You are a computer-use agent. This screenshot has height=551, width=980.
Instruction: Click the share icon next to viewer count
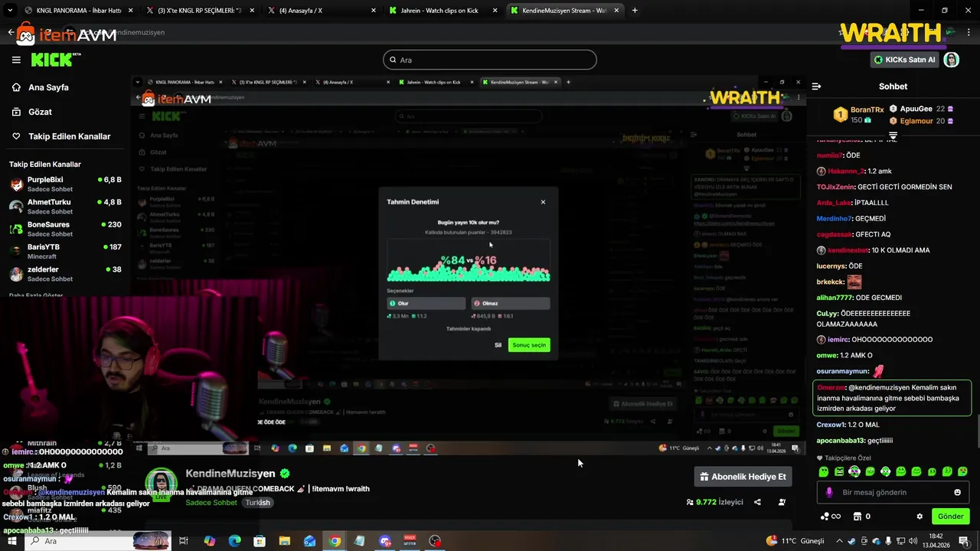coord(757,502)
